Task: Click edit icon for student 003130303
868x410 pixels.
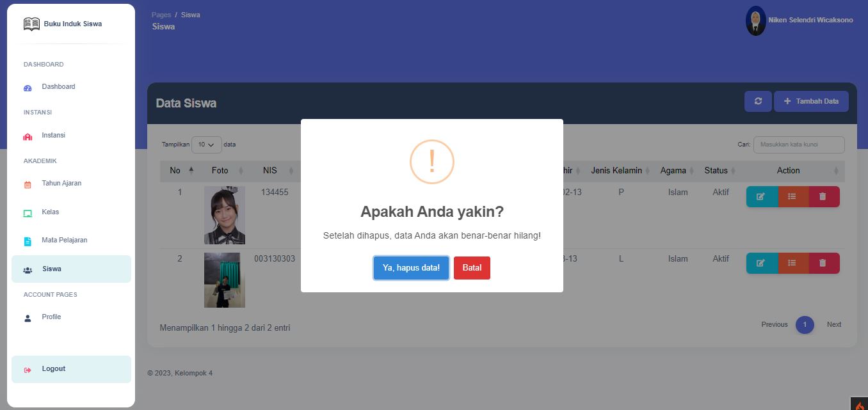Action: 761,263
